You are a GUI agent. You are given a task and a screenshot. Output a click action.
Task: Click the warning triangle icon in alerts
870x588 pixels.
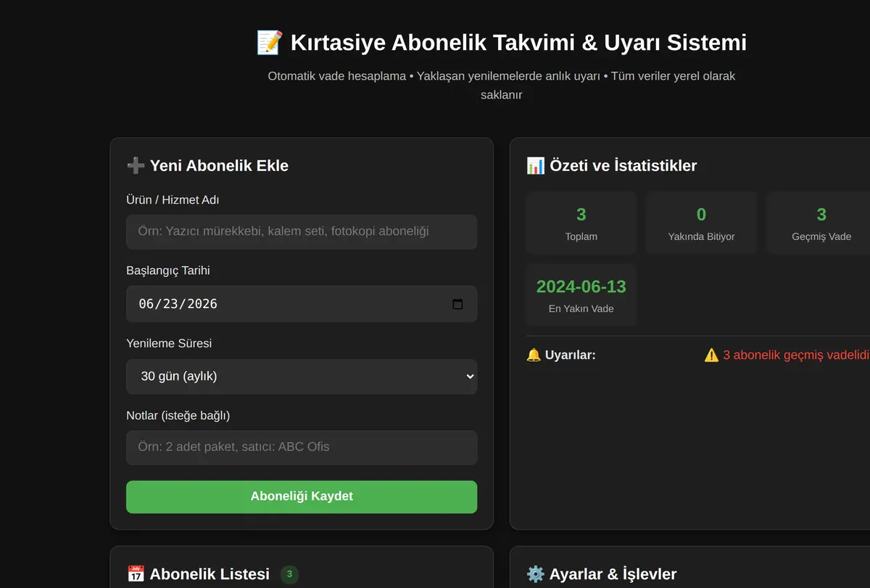click(711, 355)
